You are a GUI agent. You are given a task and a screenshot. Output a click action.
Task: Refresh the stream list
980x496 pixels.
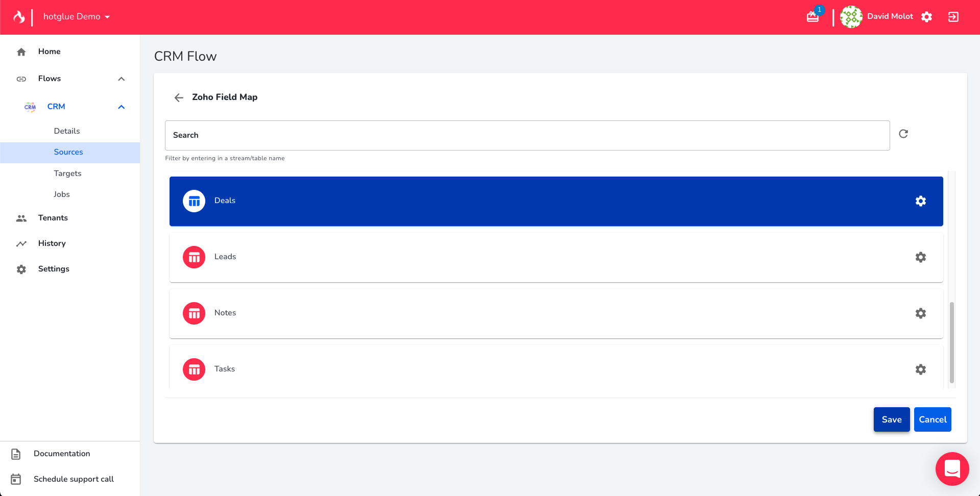(x=903, y=134)
